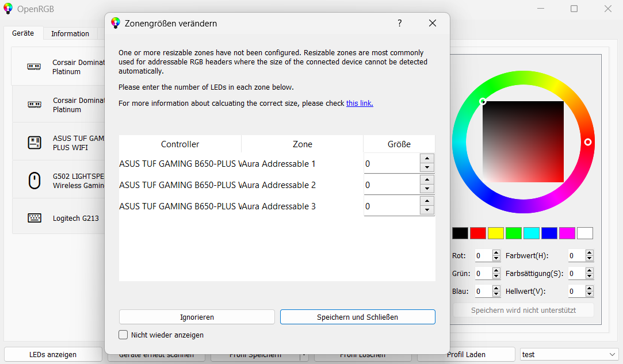The width and height of the screenshot is (623, 364).
Task: Click the Profil Laden button
Action: pos(466,354)
